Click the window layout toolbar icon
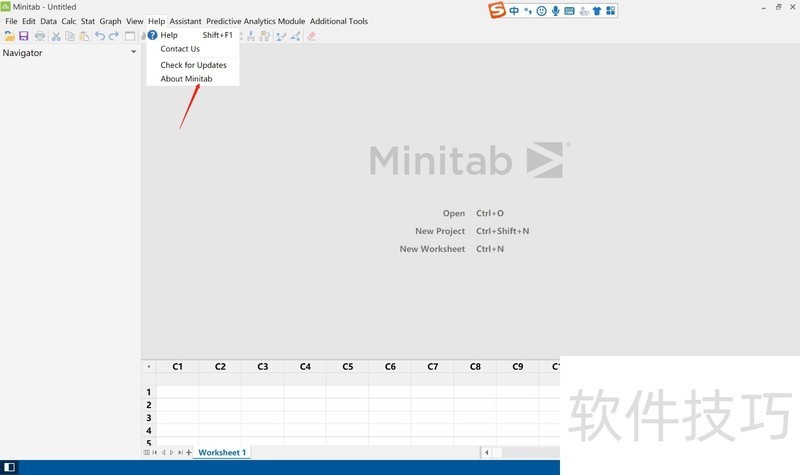 [x=130, y=36]
